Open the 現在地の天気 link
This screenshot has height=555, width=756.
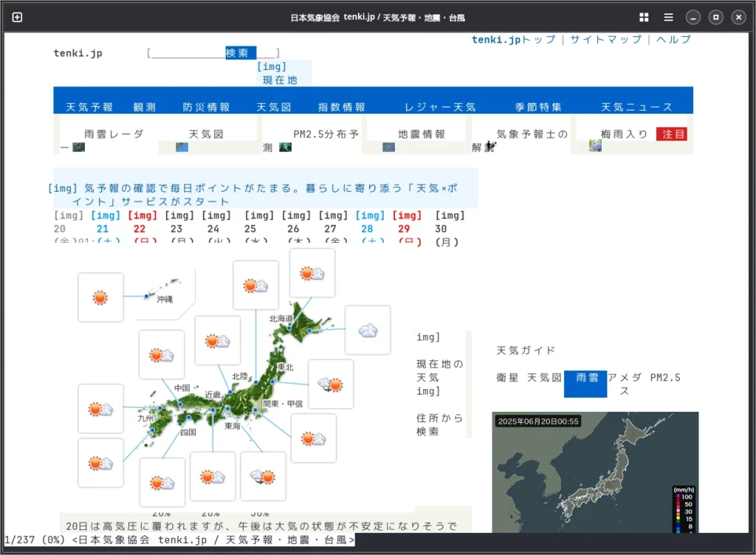tap(440, 370)
